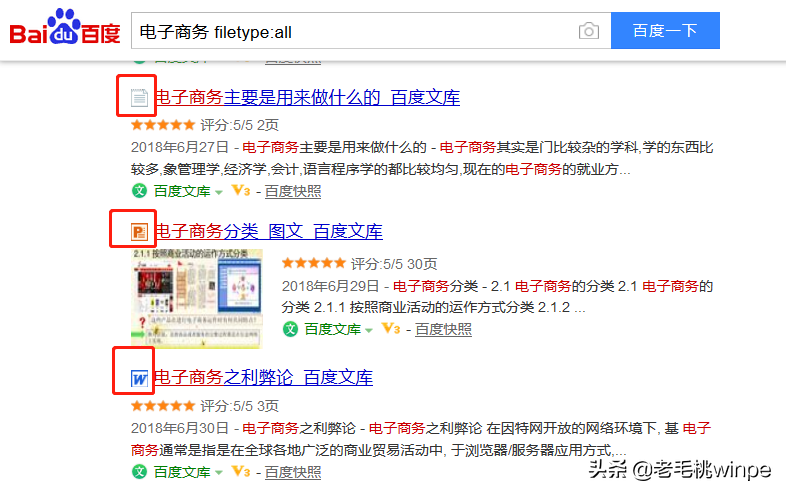Screen dimensions: 786x494
Task: Expand dropdown arrow after 百度文库 in 电子商务分类 result
Action: pyautogui.click(x=369, y=330)
